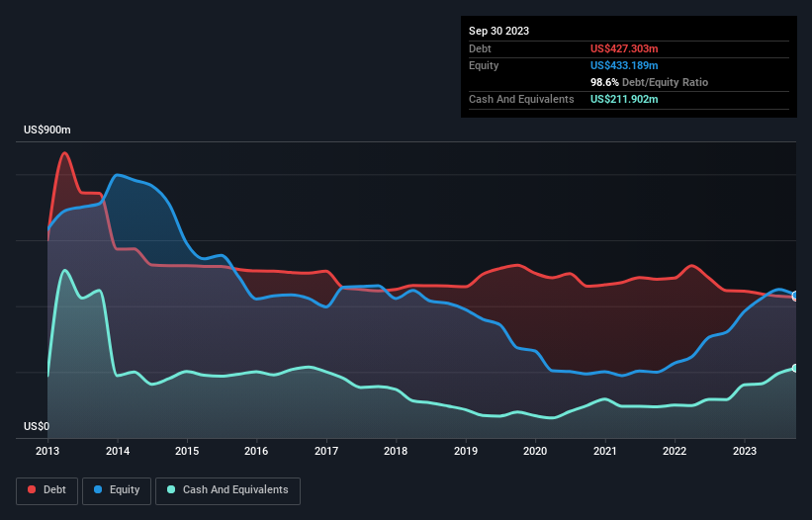
Task: Select the 2013 x-axis label
Action: coord(47,452)
